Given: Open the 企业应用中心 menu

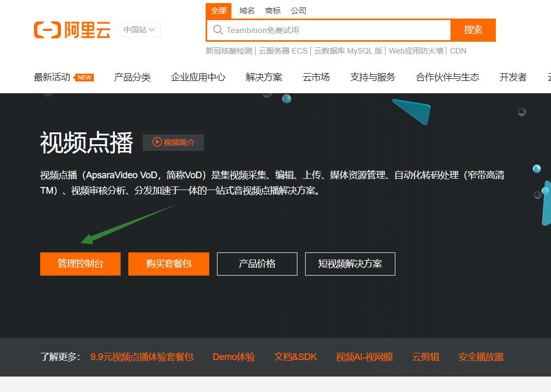Looking at the screenshot, I should click(198, 77).
